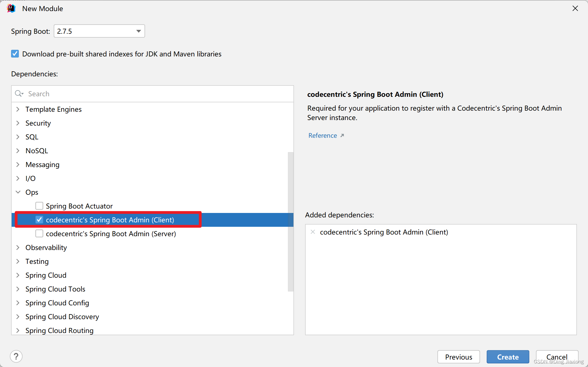Click the search magnifier icon
This screenshot has width=588, height=367.
pos(19,94)
